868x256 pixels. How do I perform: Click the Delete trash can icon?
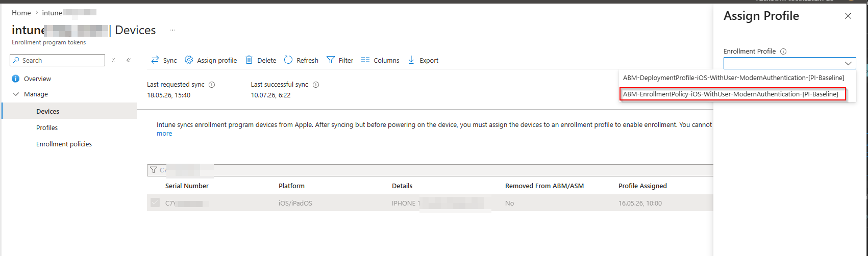tap(249, 60)
